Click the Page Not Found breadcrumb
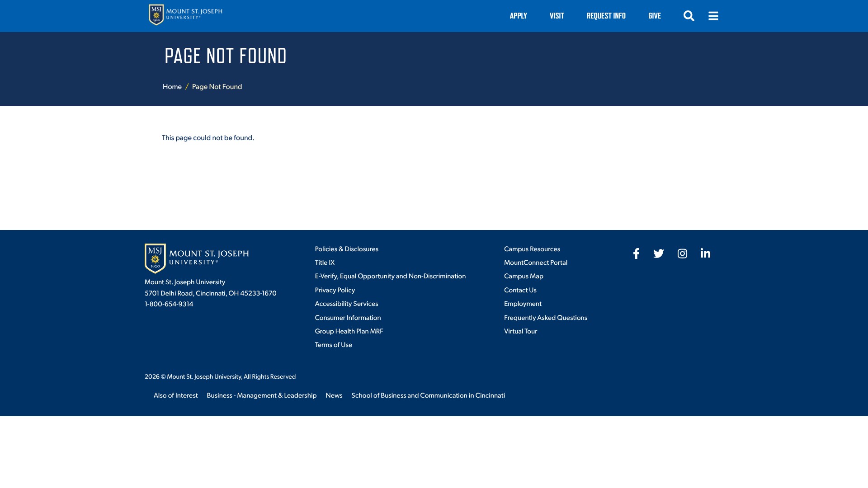This screenshot has width=868, height=488. pos(217,87)
